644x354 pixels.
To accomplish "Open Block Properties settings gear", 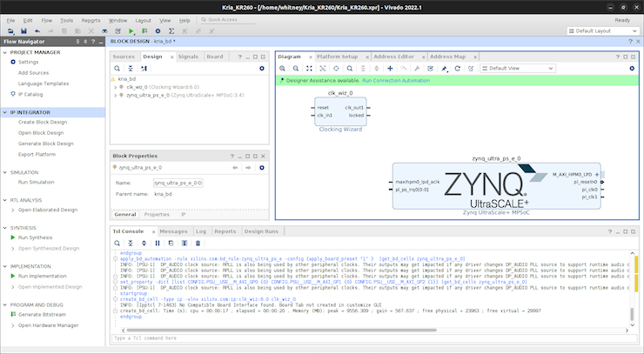I will pos(262,168).
